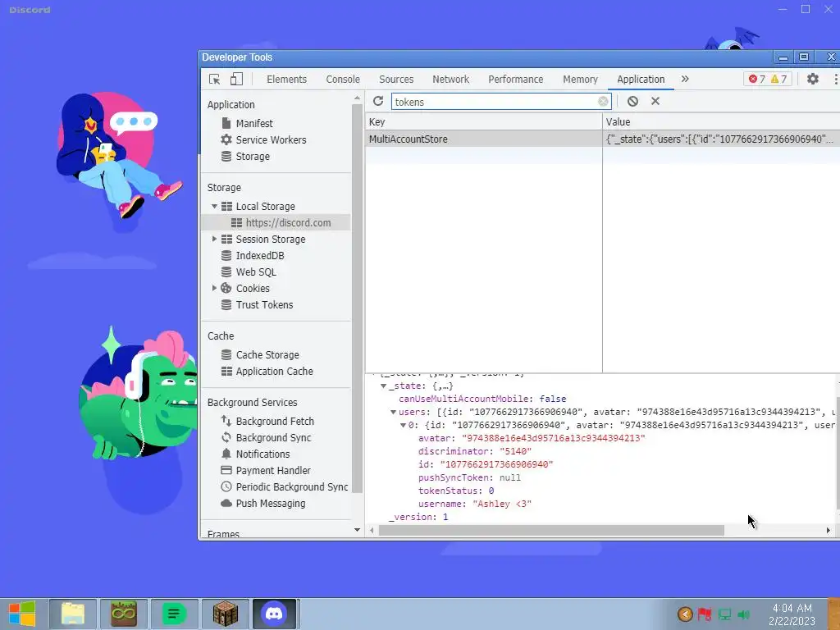Click the yellow warnings count badge
The width and height of the screenshot is (840, 630).
pyautogui.click(x=779, y=80)
